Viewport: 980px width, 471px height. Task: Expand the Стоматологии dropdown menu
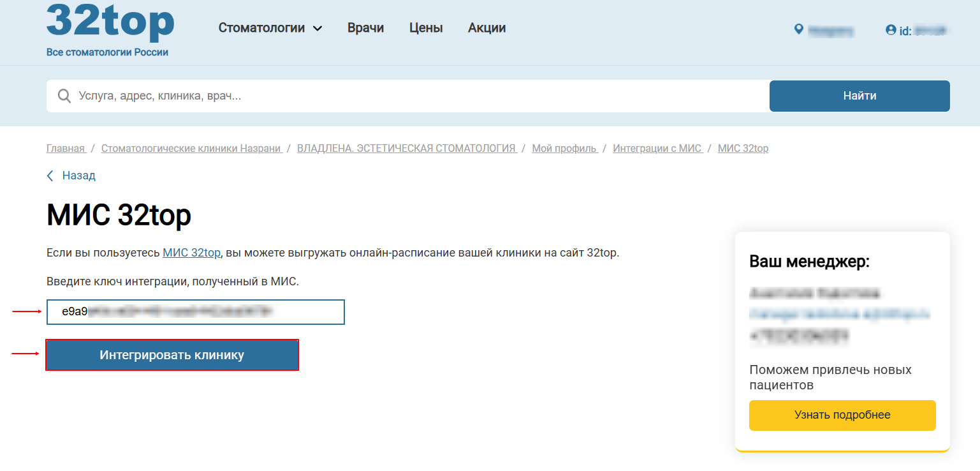[x=270, y=28]
